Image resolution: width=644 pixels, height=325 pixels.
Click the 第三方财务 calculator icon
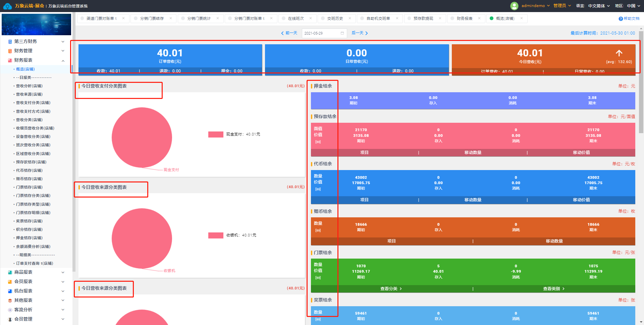coord(10,42)
